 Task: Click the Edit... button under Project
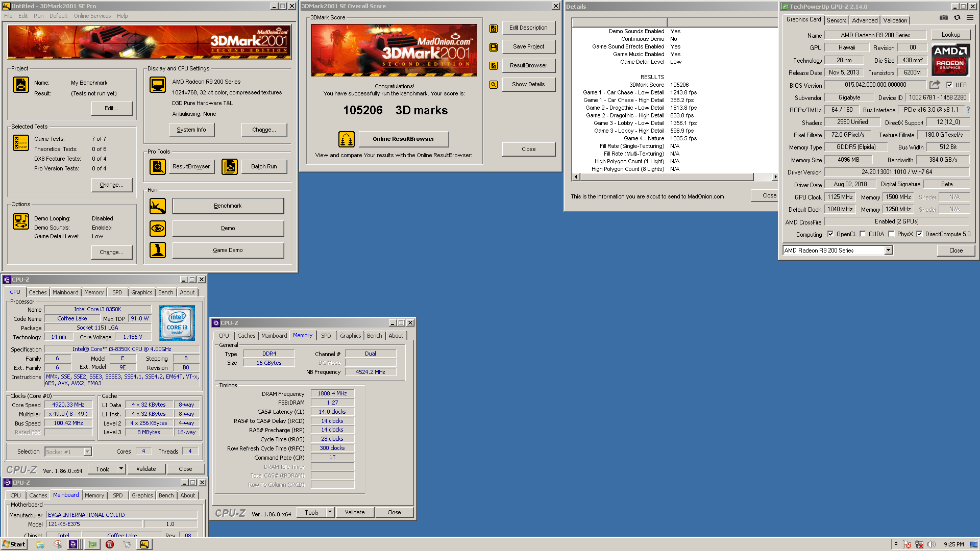coord(111,109)
